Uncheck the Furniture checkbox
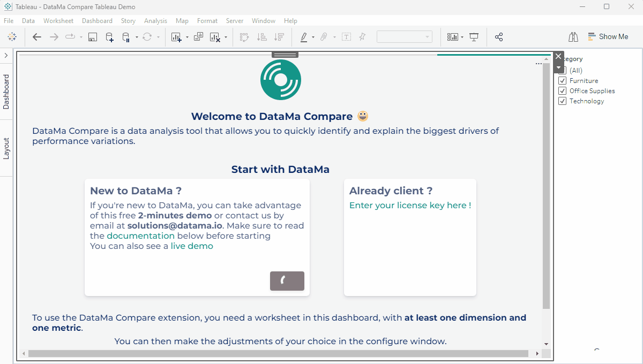This screenshot has height=364, width=643. click(562, 81)
